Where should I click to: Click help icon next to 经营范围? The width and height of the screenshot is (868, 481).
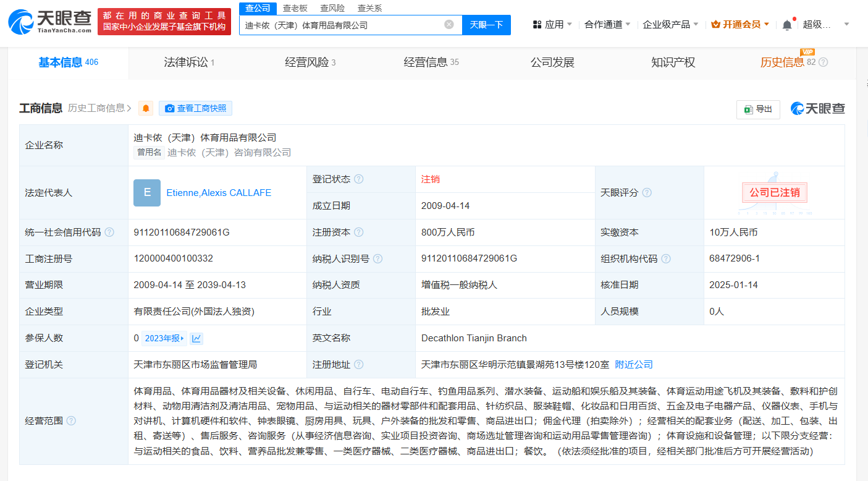71,421
